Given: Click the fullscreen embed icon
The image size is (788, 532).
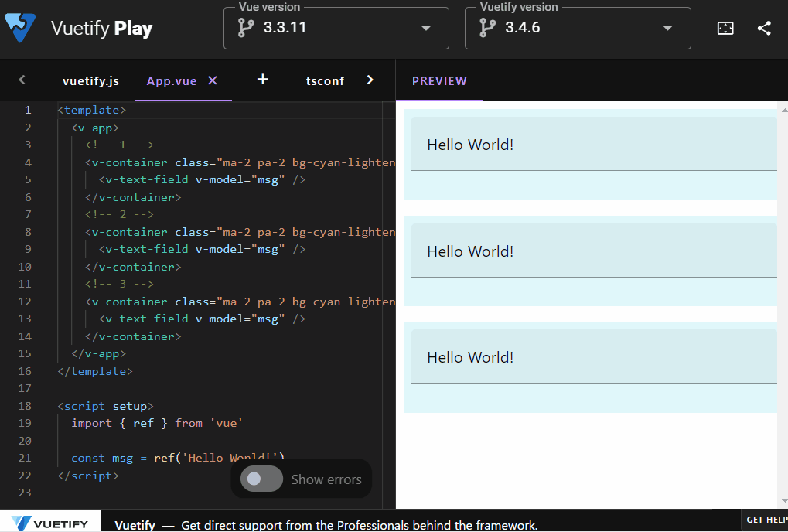Looking at the screenshot, I should [725, 28].
